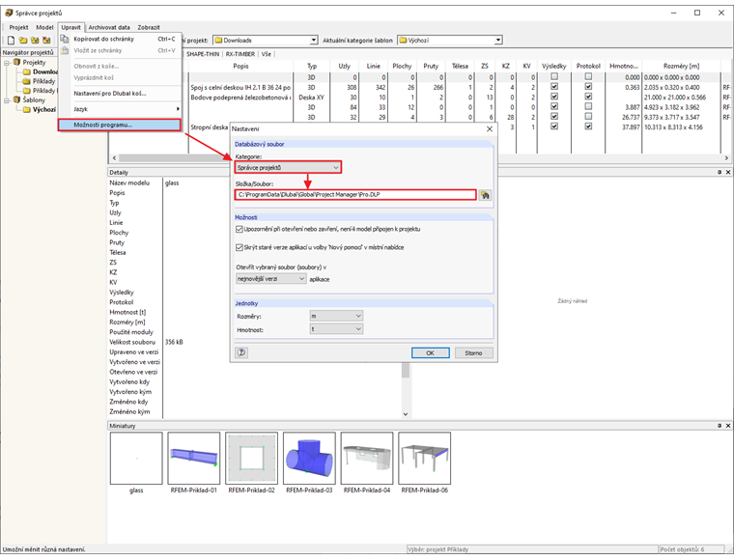Switch to the RX-TIMBER tab
734x560 pixels.
tap(240, 54)
